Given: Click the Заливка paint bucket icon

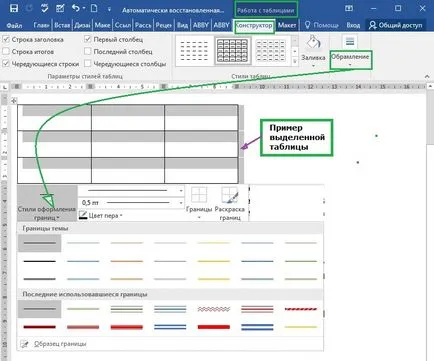Looking at the screenshot, I should coord(313,42).
